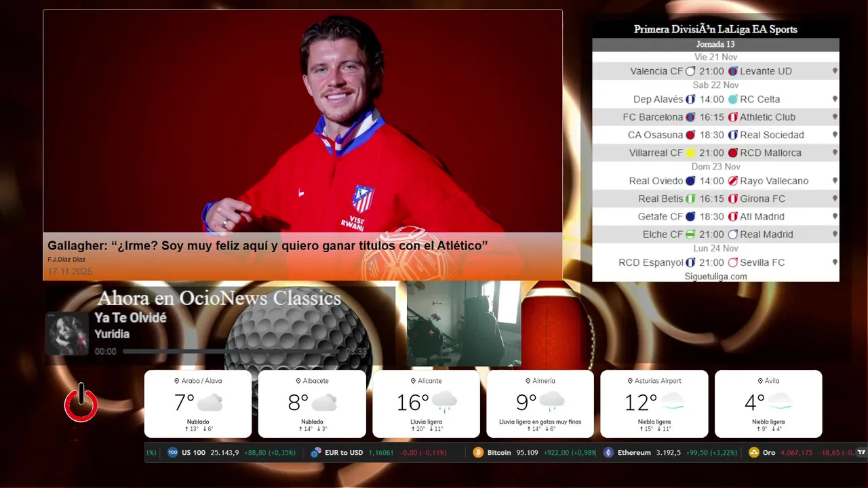Click the song title Ya Te Olvidé
The height and width of the screenshot is (488, 868).
tap(130, 318)
